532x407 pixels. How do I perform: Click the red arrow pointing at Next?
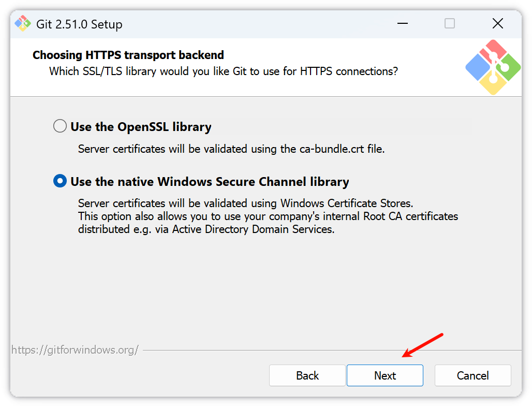click(422, 345)
